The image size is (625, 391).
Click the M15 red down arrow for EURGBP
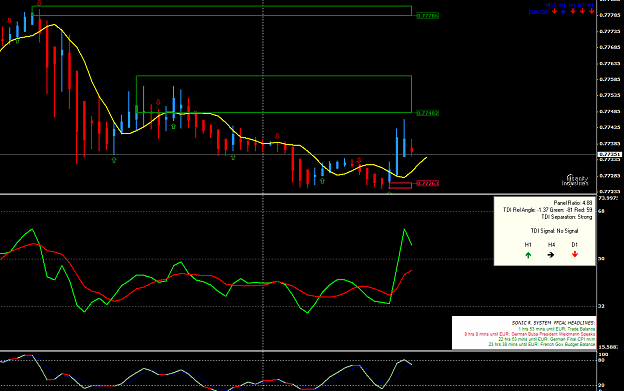[554, 11]
